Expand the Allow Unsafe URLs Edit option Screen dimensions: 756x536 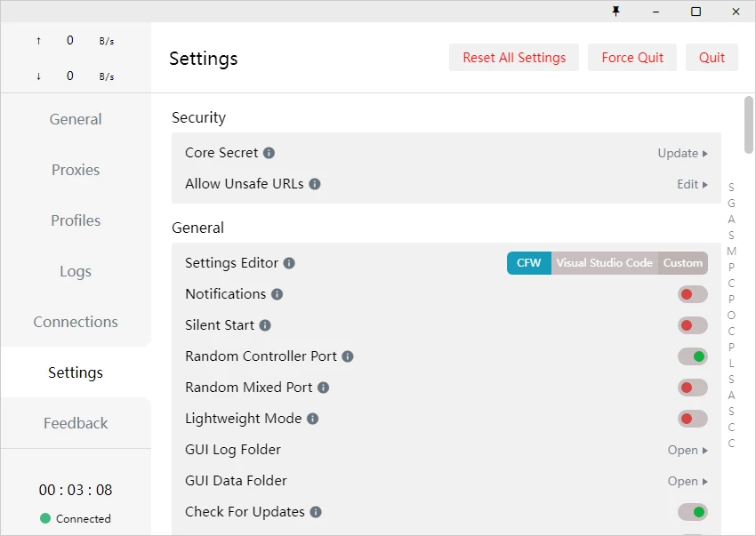(x=692, y=184)
